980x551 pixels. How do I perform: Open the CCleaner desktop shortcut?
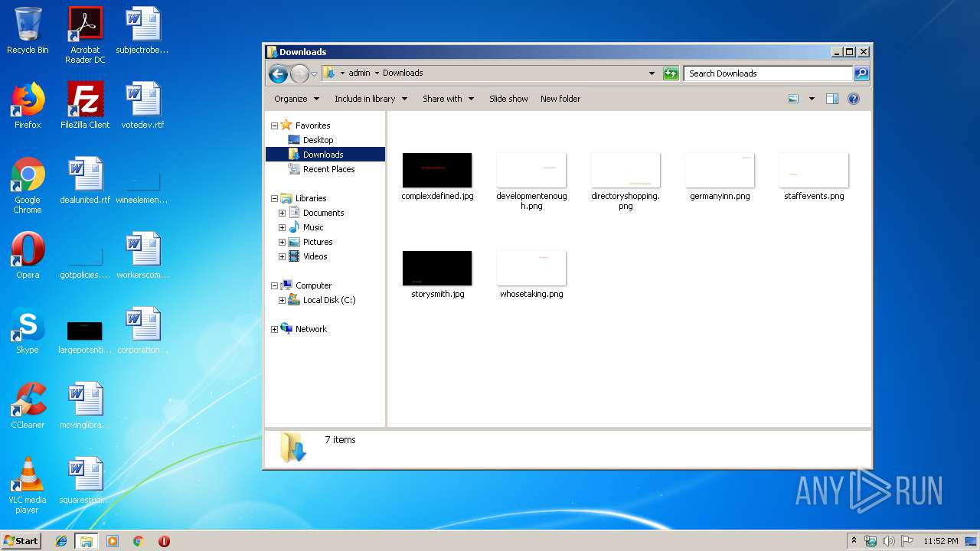tap(28, 406)
